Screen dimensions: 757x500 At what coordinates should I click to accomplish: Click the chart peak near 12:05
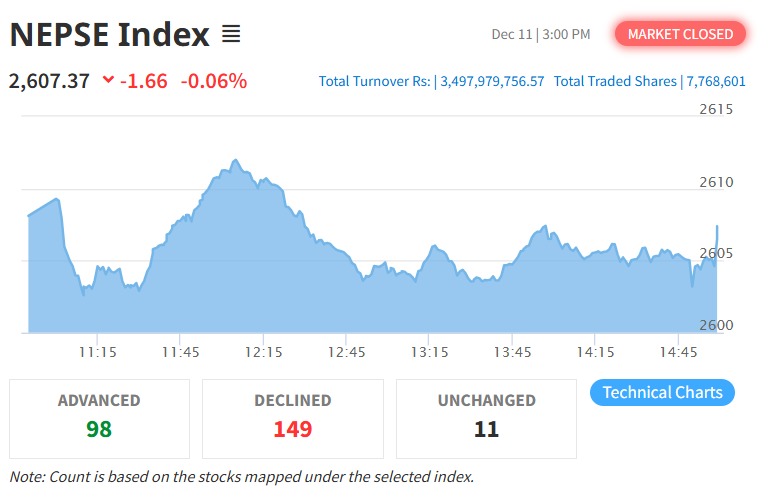(x=235, y=160)
